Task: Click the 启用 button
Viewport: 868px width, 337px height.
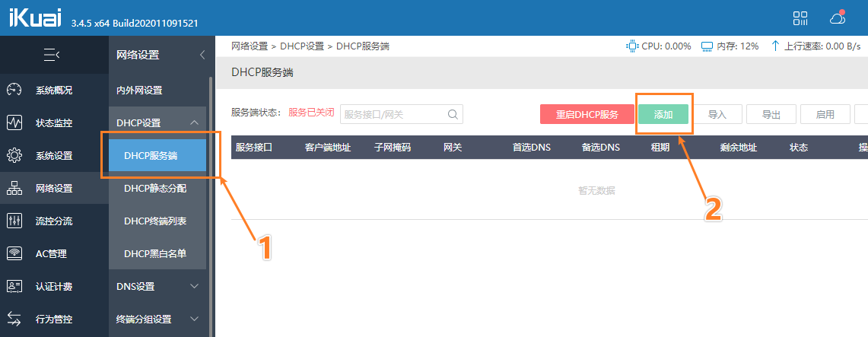Action: click(x=825, y=115)
